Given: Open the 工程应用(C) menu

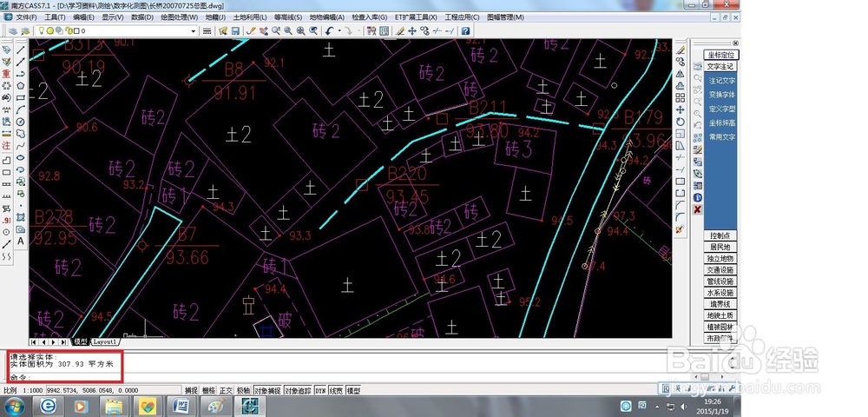Looking at the screenshot, I should click(462, 17).
